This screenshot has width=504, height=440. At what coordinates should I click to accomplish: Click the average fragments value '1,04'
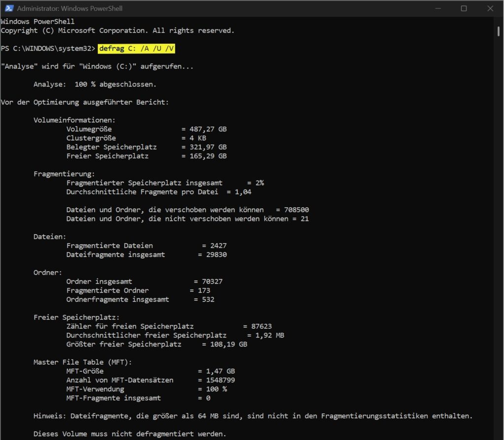243,192
